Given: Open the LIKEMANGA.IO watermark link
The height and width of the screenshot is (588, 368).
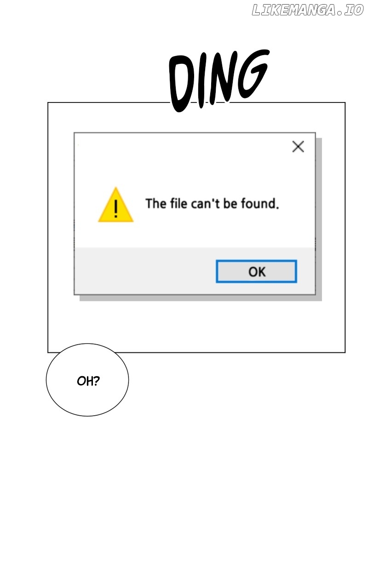Looking at the screenshot, I should point(308,11).
